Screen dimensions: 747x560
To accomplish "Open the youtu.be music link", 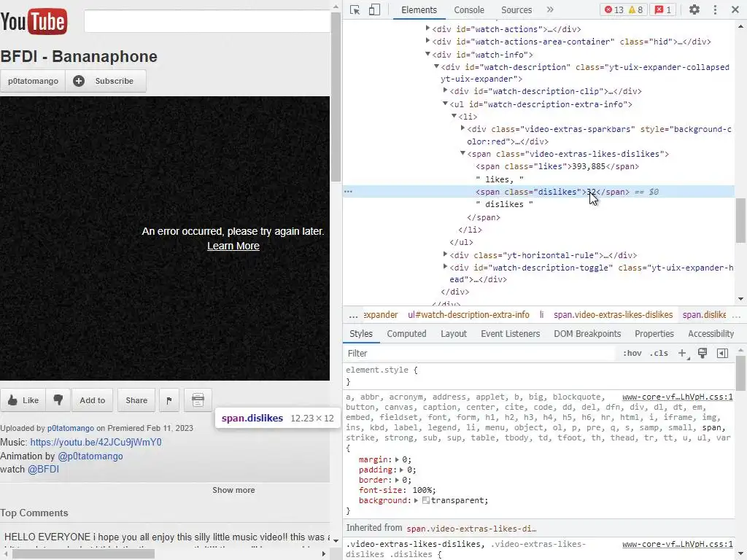I will coord(96,442).
